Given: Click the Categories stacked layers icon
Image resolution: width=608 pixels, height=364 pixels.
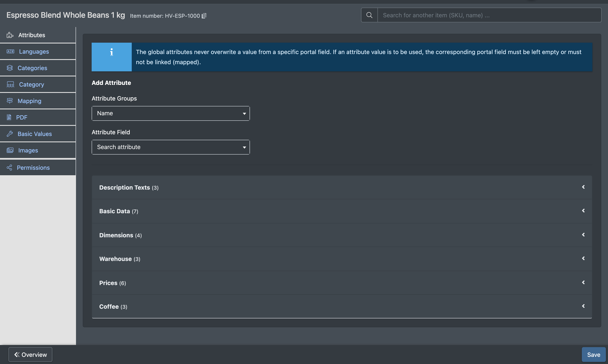Looking at the screenshot, I should (x=10, y=68).
